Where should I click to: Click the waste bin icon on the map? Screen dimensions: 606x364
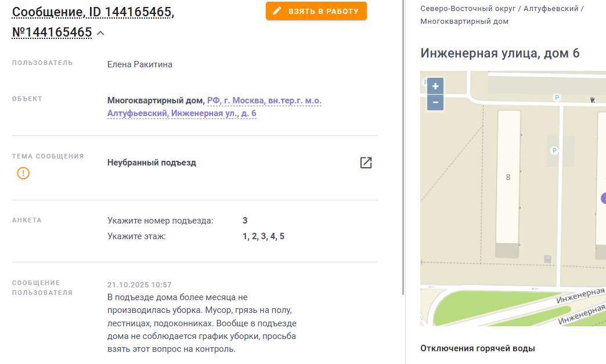[x=592, y=100]
